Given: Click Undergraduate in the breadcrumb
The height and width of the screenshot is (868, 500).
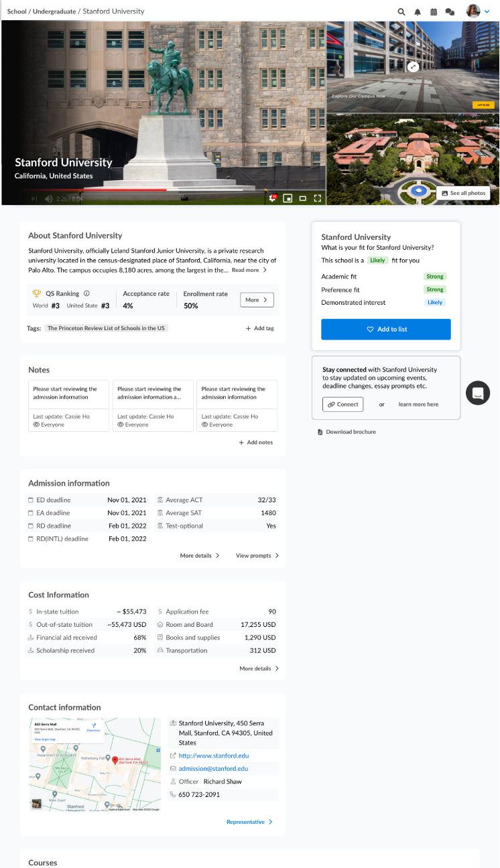Looking at the screenshot, I should tap(54, 11).
